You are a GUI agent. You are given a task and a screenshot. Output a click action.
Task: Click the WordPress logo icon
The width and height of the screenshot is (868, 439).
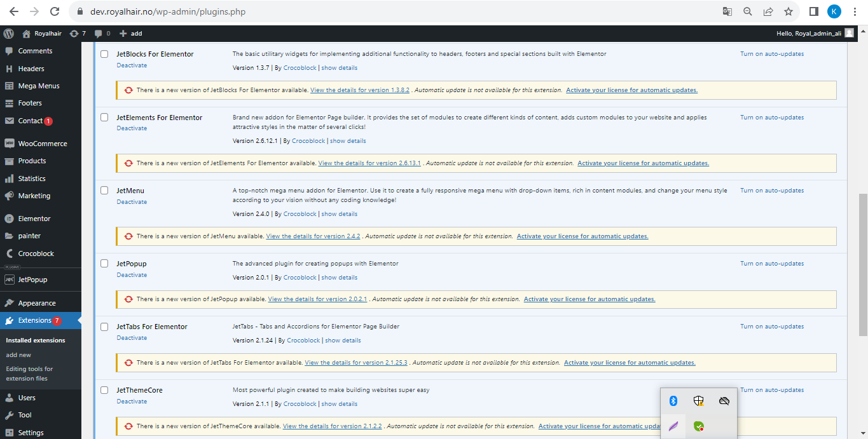(x=8, y=33)
